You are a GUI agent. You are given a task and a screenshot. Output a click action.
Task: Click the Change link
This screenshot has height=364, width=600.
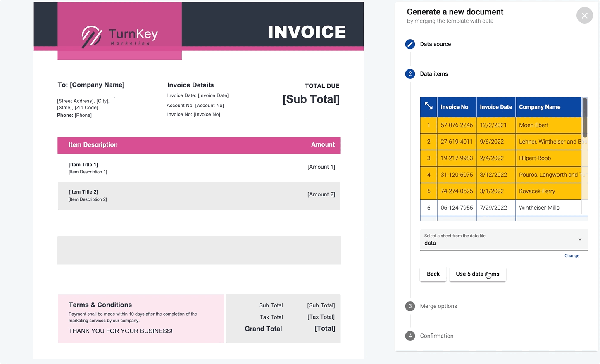572,256
